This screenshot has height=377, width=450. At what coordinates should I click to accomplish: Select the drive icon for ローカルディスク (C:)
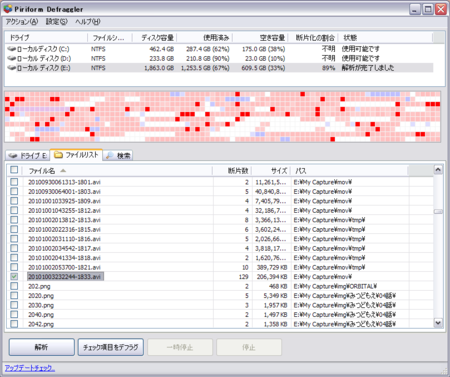[12, 49]
